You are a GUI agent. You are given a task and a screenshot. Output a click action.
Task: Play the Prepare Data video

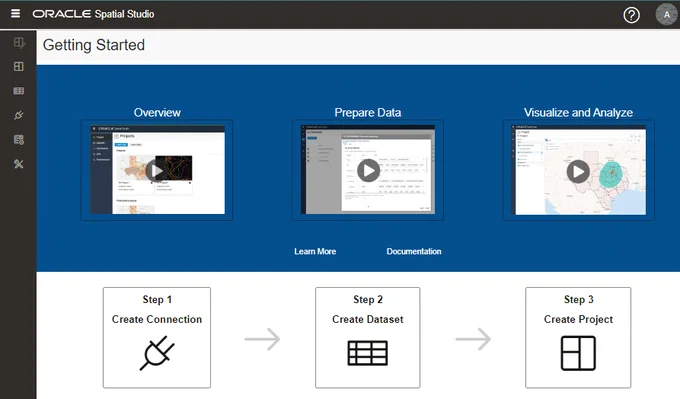click(368, 170)
